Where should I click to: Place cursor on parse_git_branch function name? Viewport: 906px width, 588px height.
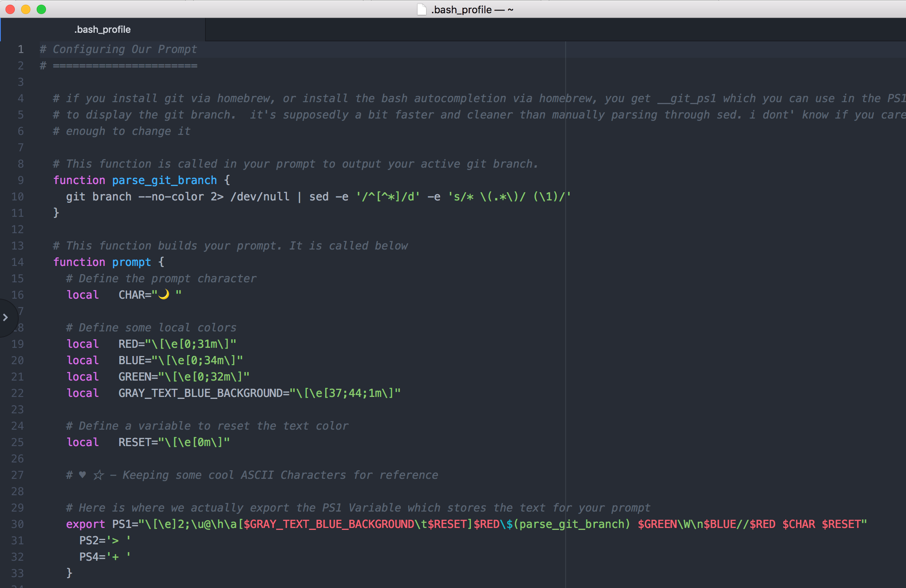(x=164, y=180)
